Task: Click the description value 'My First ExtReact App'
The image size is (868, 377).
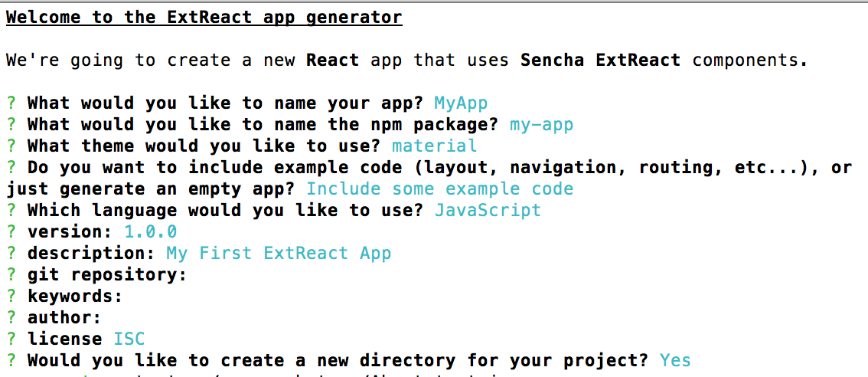Action: click(x=279, y=253)
